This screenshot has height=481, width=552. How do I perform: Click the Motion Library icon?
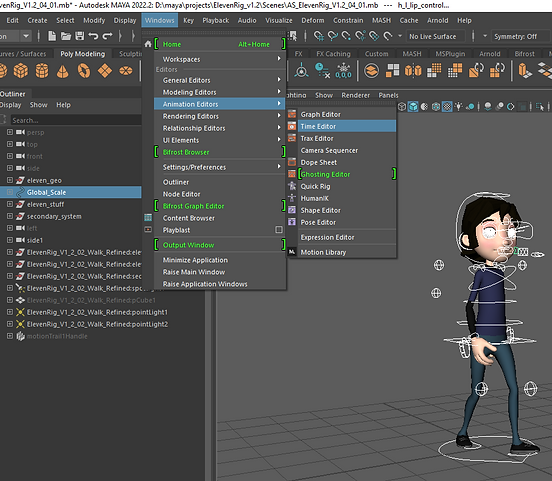(x=292, y=252)
